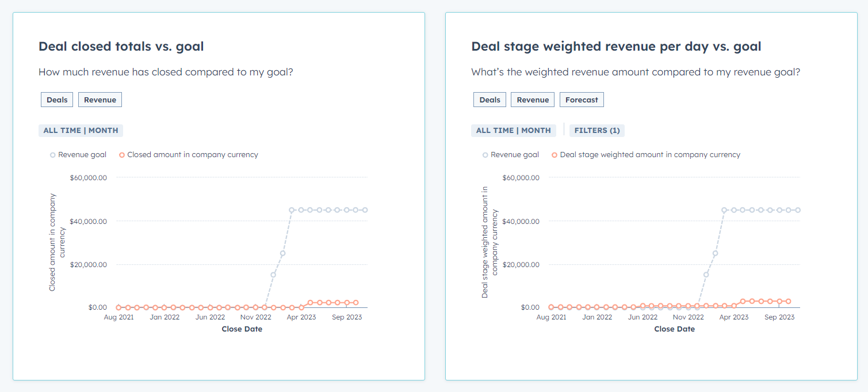Click ALL TIME | MONTH in right card
The width and height of the screenshot is (868, 392).
coord(514,131)
